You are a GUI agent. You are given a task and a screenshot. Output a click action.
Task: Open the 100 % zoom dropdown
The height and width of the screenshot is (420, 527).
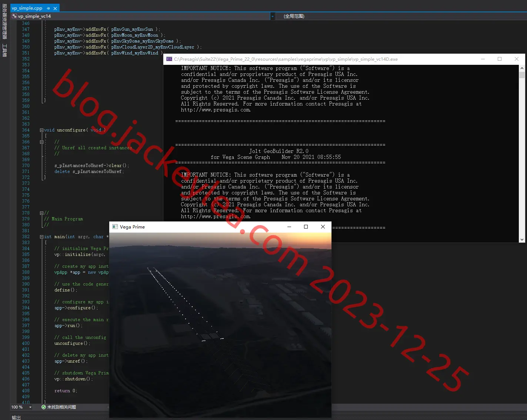pyautogui.click(x=30, y=407)
